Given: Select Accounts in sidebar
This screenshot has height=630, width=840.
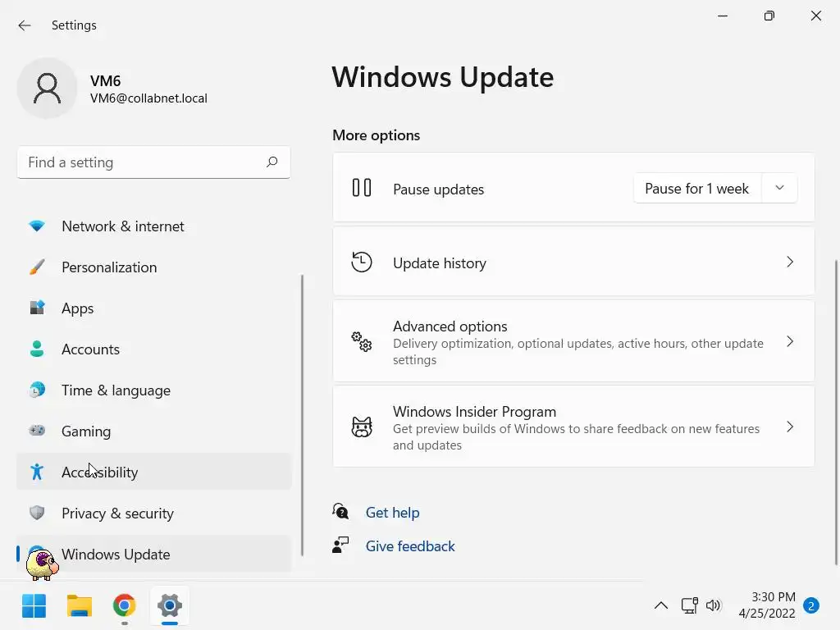Looking at the screenshot, I should point(153,349).
